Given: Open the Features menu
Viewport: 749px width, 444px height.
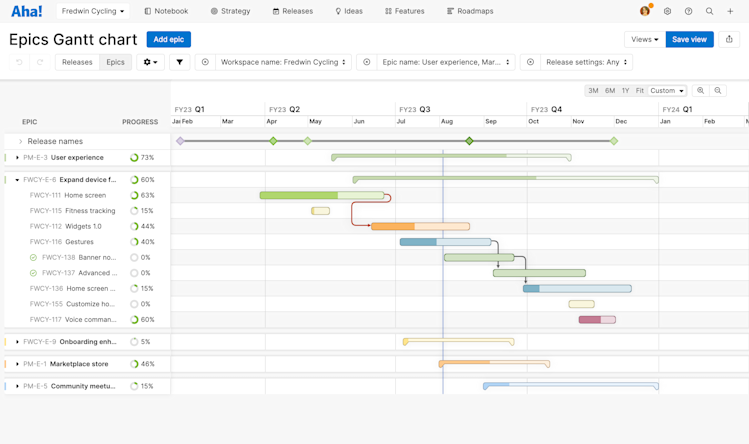Looking at the screenshot, I should pyautogui.click(x=405, y=11).
